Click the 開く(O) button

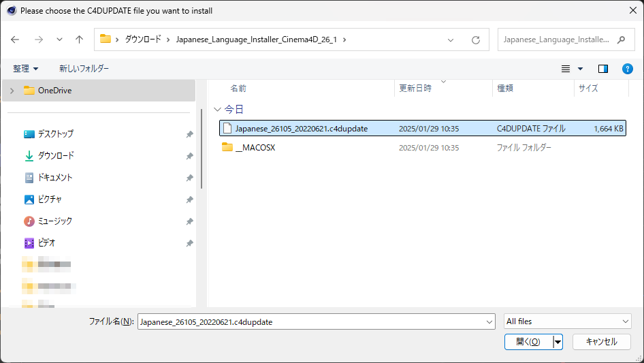click(528, 342)
